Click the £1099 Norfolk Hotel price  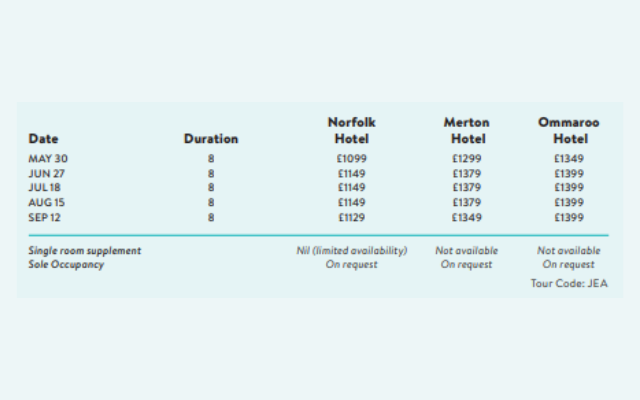point(351,158)
